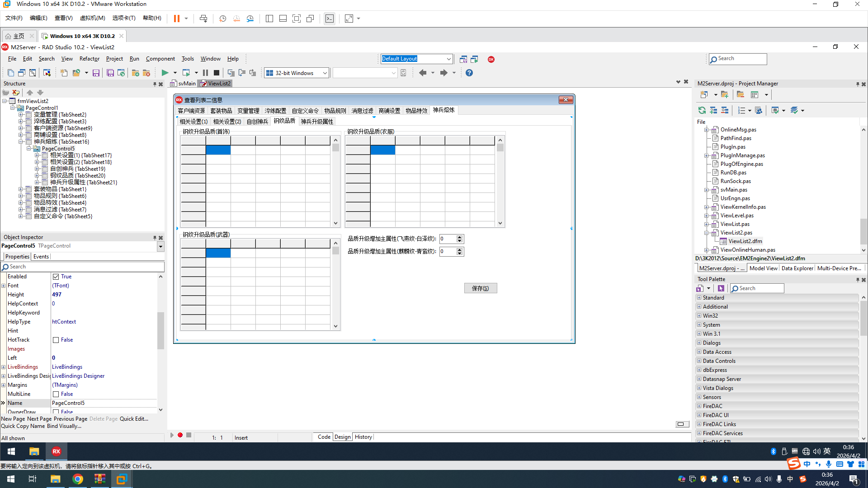Click the Refresh icon in Project Manager
This screenshot has height=488, width=868.
pos(702,110)
